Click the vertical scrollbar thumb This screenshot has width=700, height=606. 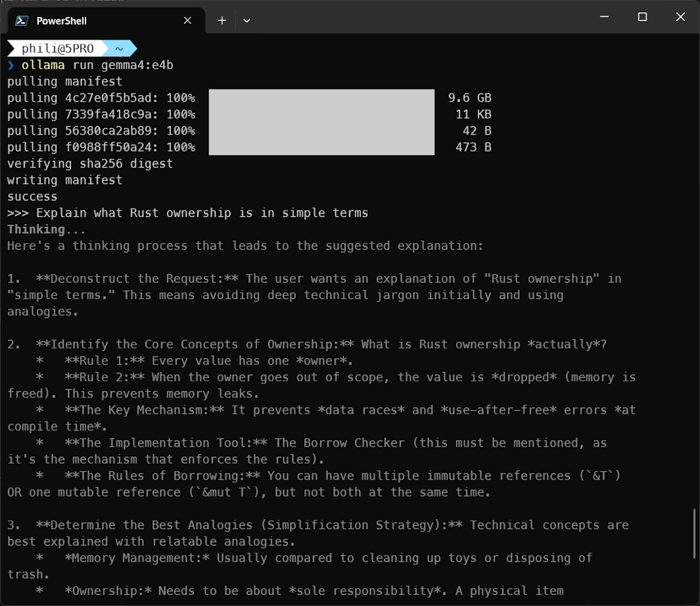[x=695, y=534]
